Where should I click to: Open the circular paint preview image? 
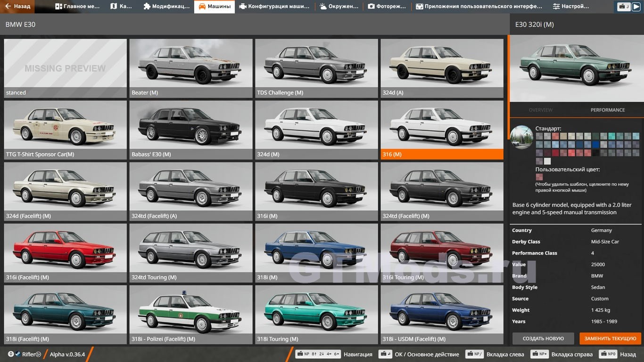tap(521, 137)
